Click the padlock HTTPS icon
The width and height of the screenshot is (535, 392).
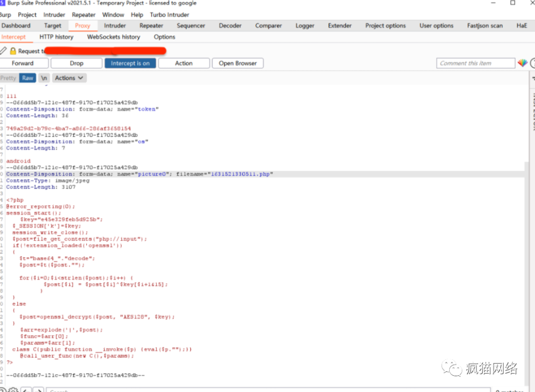13,51
